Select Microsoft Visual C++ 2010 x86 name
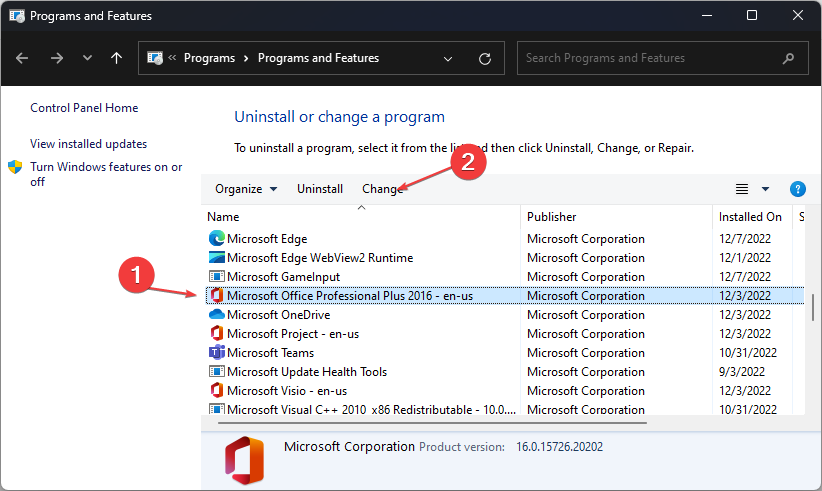Image resolution: width=822 pixels, height=491 pixels. (371, 409)
